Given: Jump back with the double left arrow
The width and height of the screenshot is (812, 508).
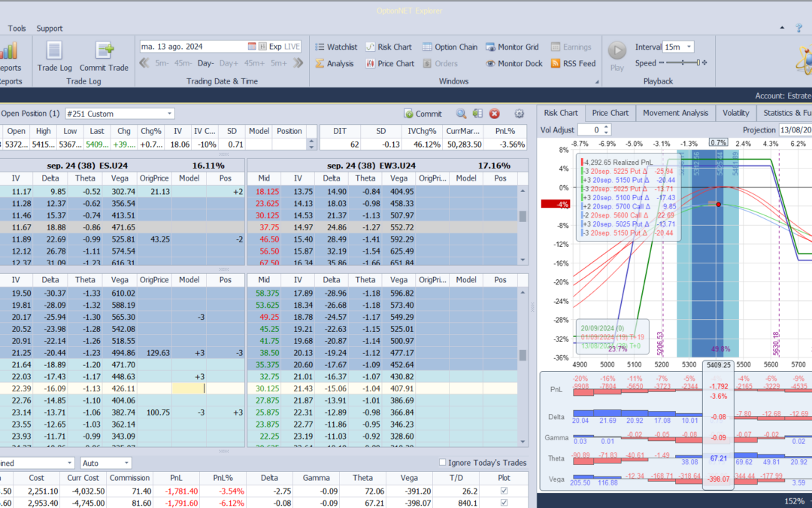Looking at the screenshot, I should (144, 63).
